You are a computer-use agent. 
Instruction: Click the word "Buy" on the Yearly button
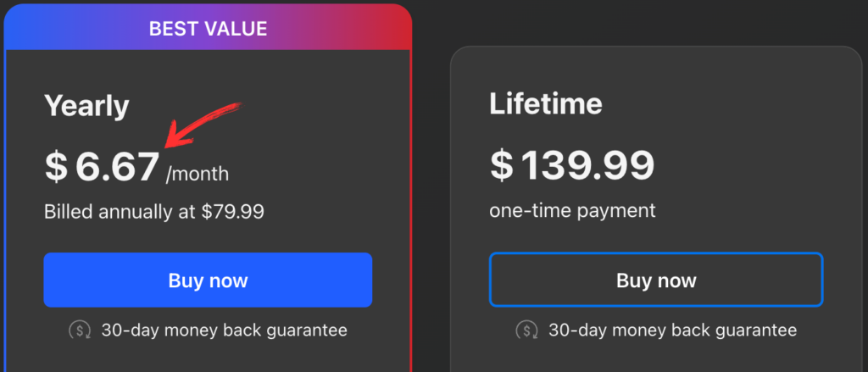coord(186,280)
